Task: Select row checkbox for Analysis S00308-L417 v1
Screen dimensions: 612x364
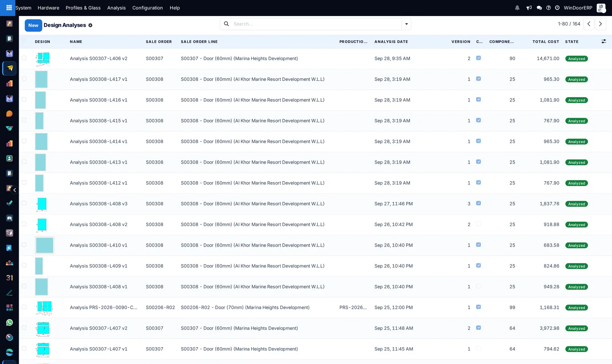Action: 24,79
